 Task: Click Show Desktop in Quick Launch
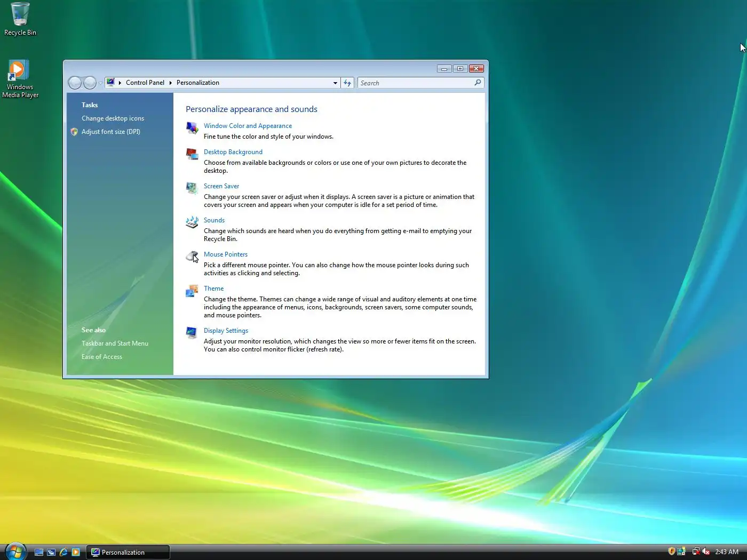click(x=39, y=553)
